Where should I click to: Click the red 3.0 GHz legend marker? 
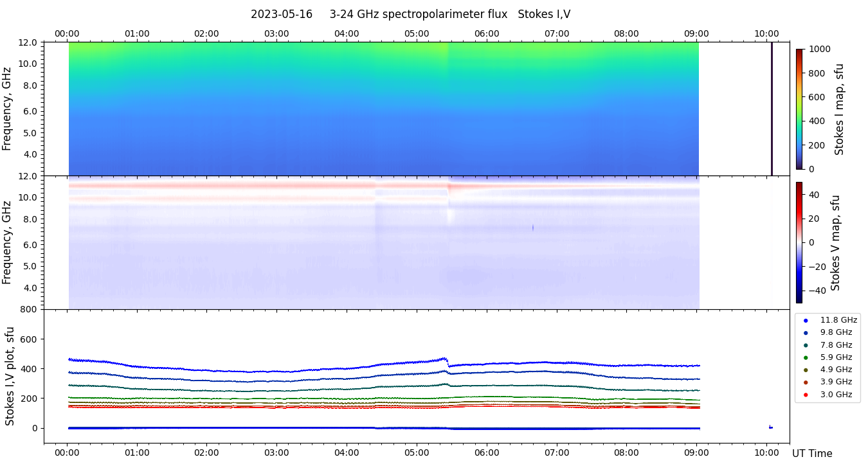[806, 395]
